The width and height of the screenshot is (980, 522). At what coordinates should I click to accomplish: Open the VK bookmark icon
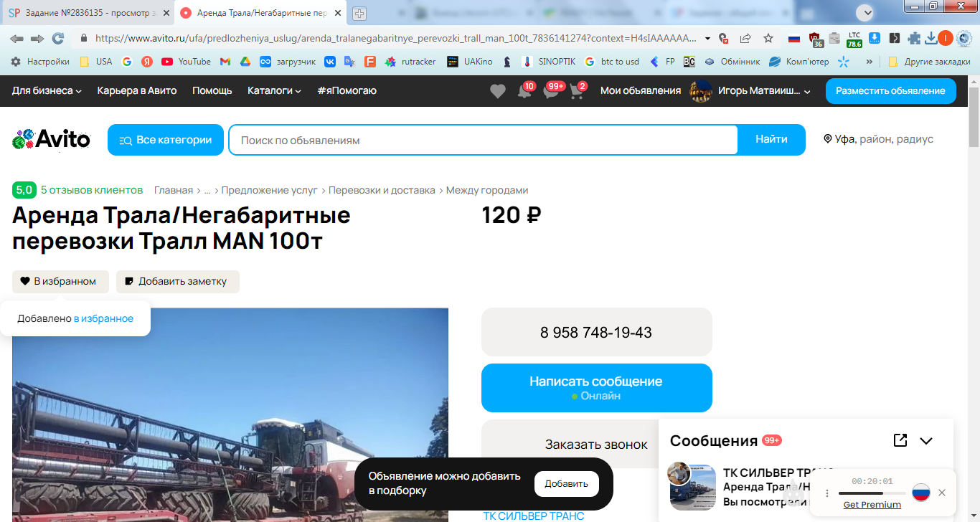pyautogui.click(x=330, y=62)
